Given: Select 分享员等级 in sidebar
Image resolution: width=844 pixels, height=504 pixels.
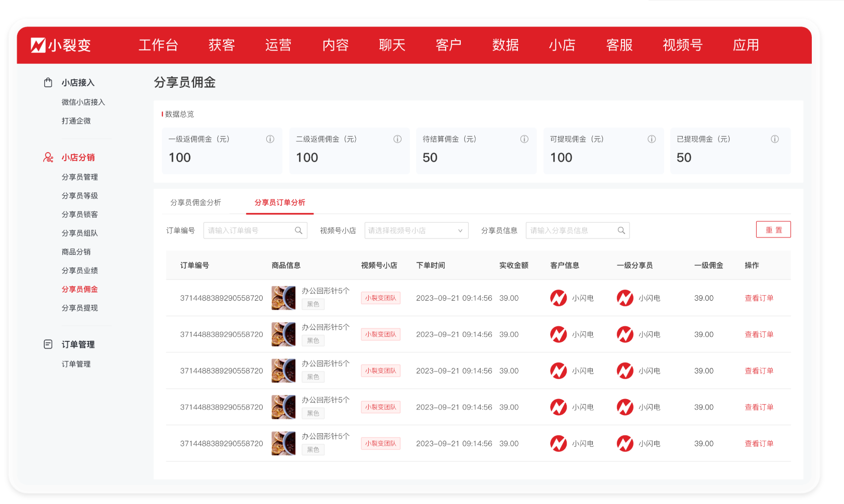Looking at the screenshot, I should point(80,195).
